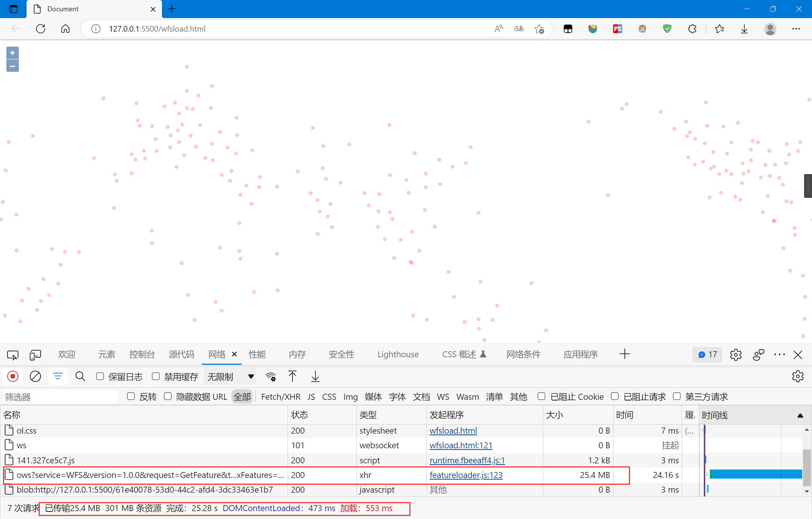The image size is (812, 519).
Task: Click the browser address bar URL
Action: (x=157, y=29)
